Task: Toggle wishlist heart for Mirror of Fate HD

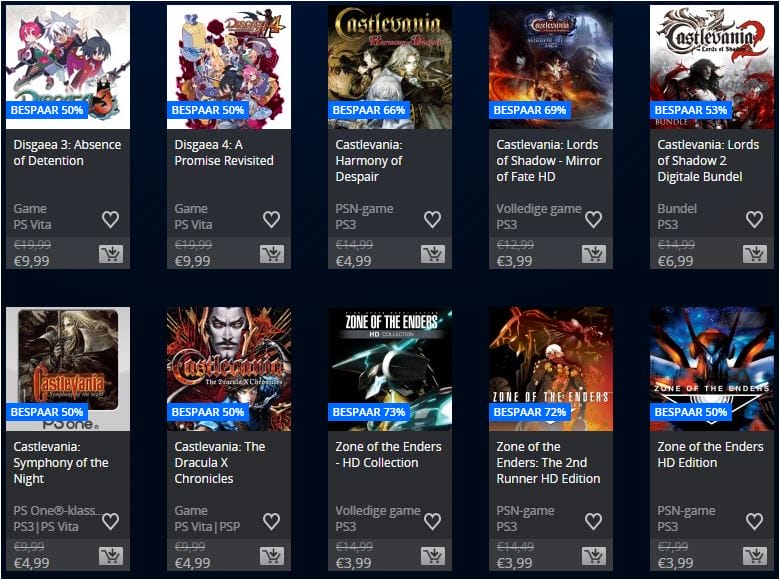Action: click(x=593, y=219)
